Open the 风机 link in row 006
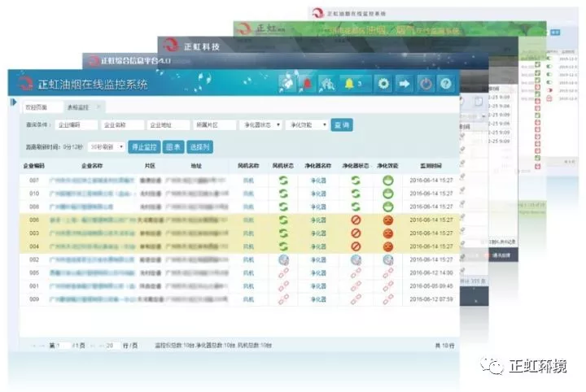 point(248,220)
